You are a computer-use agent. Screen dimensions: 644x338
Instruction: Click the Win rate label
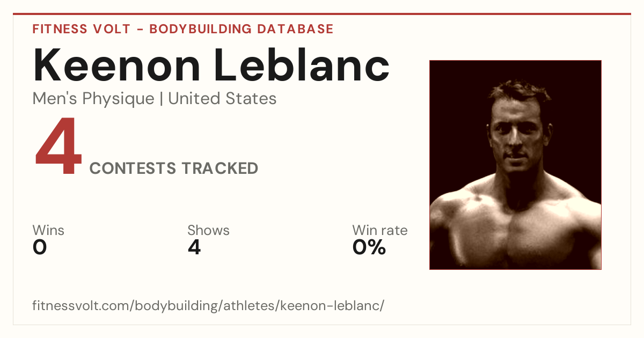click(x=380, y=230)
